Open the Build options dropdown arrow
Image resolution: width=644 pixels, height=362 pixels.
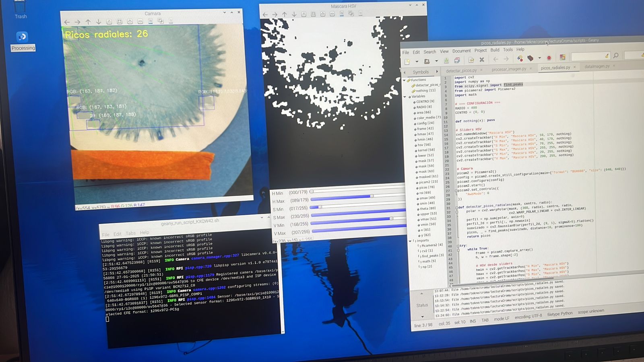[539, 58]
